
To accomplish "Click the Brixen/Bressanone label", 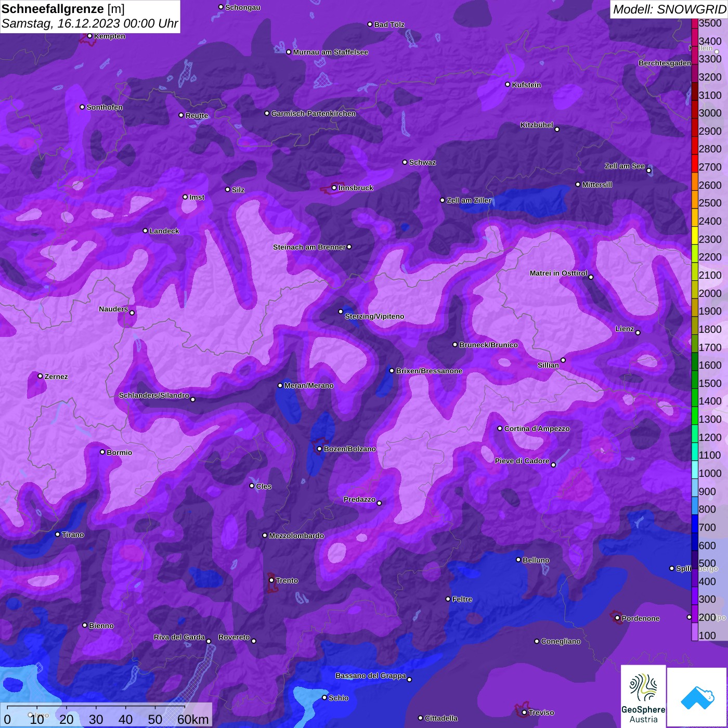I will point(429,371).
